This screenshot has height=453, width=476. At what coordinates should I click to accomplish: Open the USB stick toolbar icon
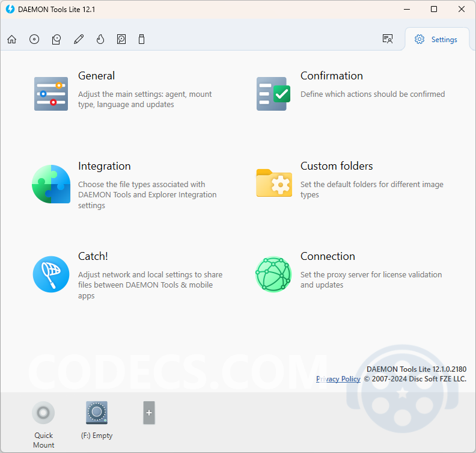(x=141, y=39)
